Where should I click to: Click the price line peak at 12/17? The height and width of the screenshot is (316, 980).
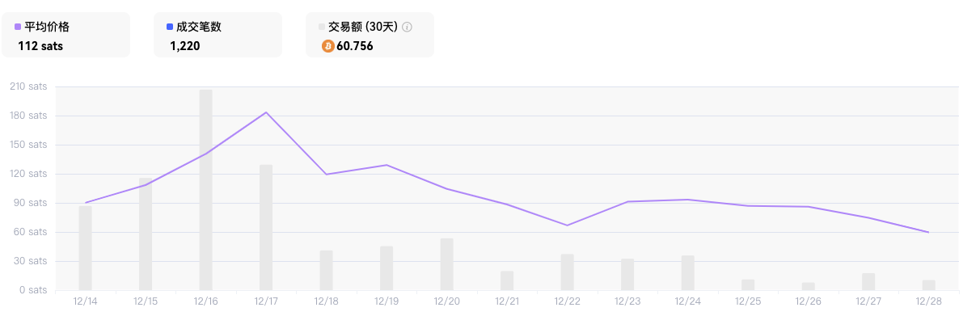(266, 112)
